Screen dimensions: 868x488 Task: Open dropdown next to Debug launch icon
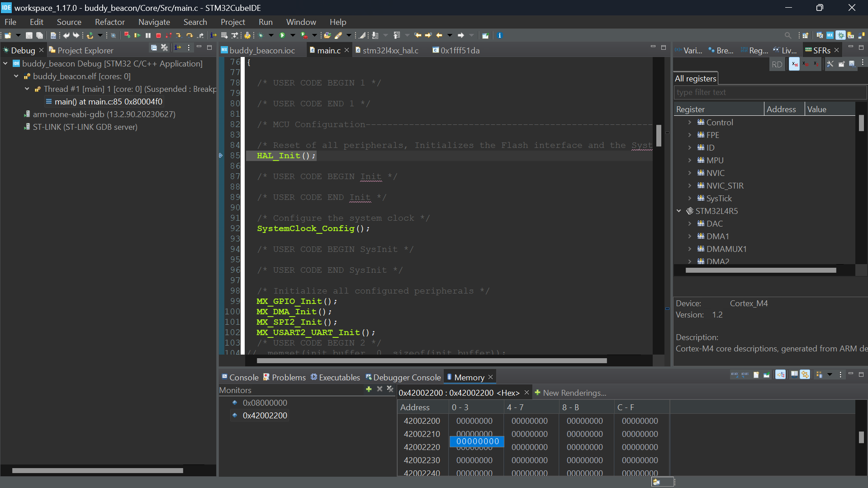click(271, 35)
